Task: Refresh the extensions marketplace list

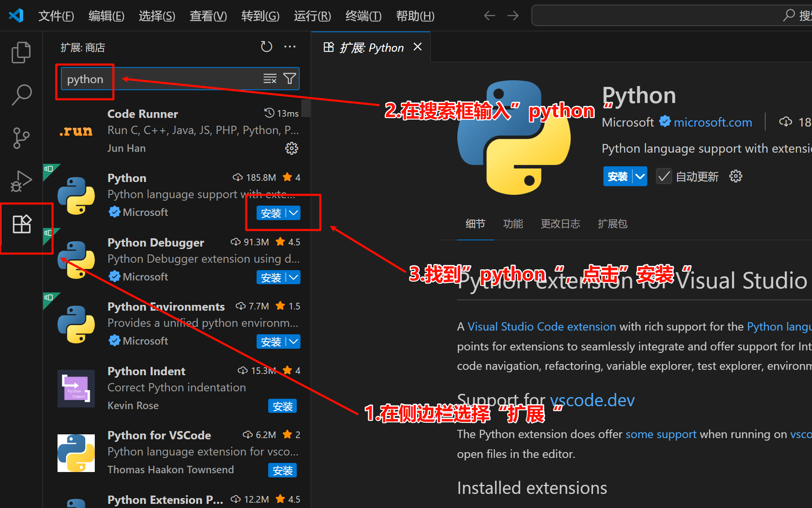Action: tap(266, 47)
